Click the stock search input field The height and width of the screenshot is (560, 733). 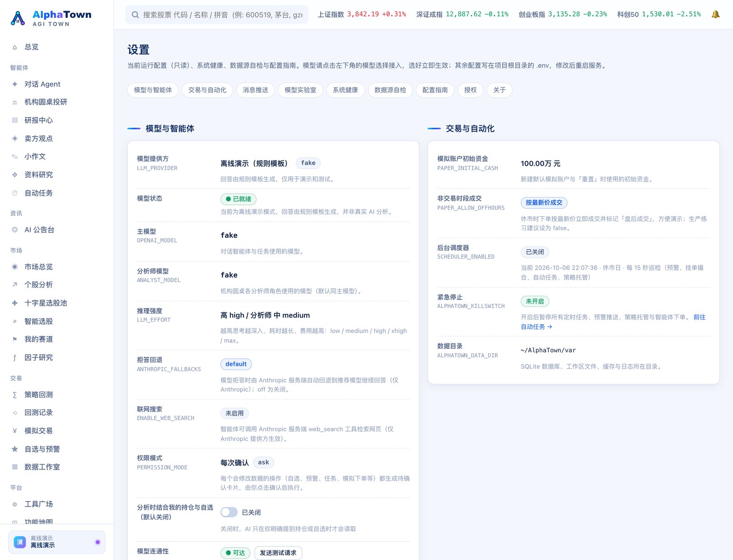tap(217, 15)
